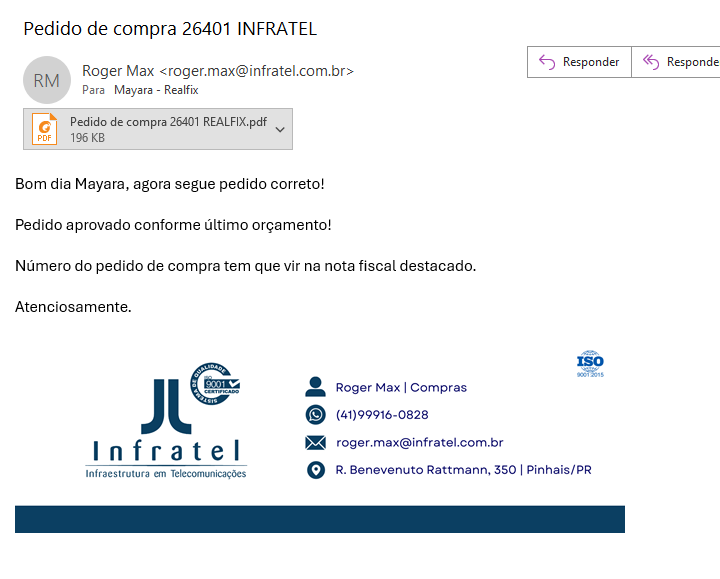The image size is (720, 579).
Task: Click the WhatsApp icon in the signature
Action: coord(315,415)
